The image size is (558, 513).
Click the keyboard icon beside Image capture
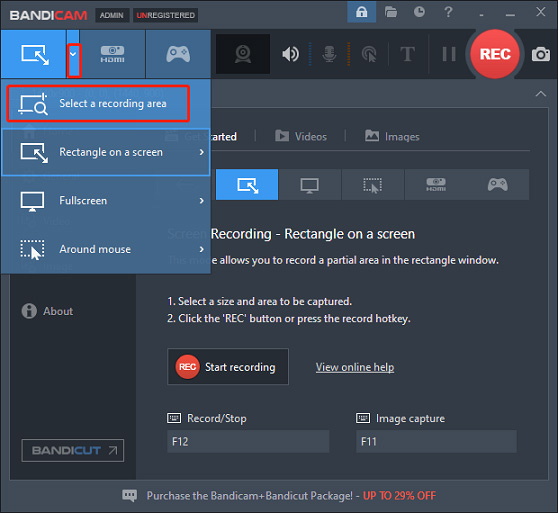[x=363, y=418]
